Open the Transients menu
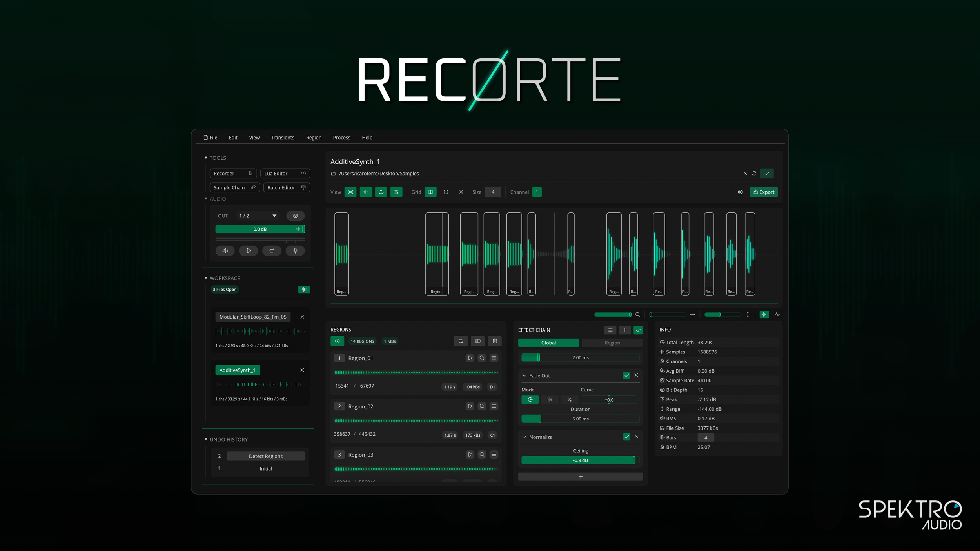Screen dimensions: 980x551 282,137
